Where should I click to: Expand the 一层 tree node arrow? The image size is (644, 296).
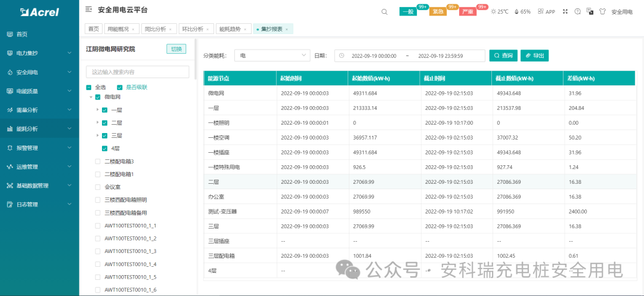click(97, 110)
